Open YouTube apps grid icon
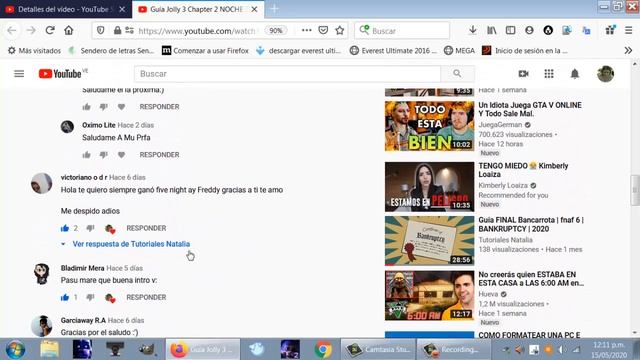This screenshot has width=640, height=360. click(549, 74)
